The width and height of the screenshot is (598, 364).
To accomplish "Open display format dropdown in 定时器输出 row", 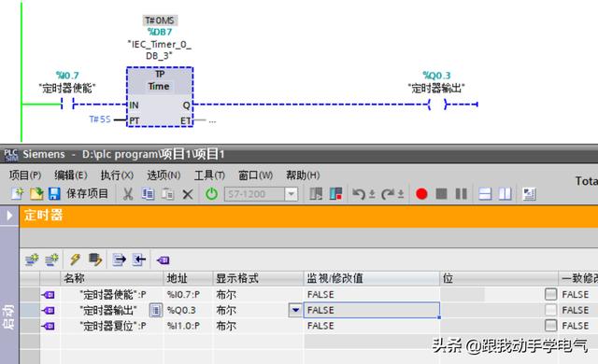I will pyautogui.click(x=295, y=310).
